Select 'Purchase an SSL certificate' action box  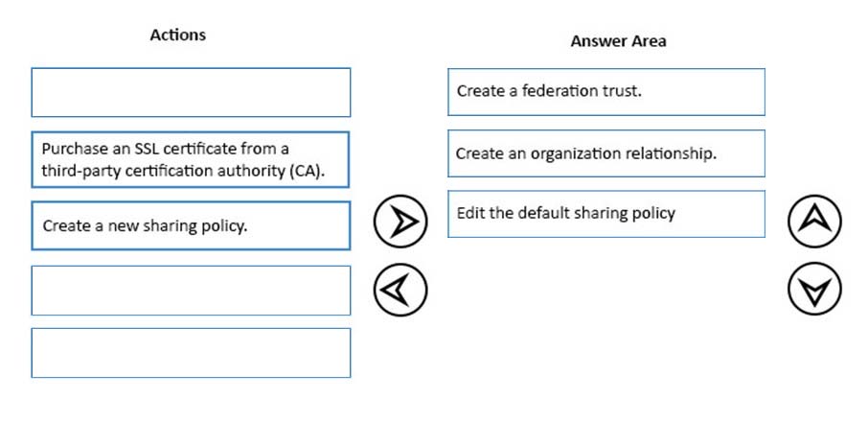click(191, 159)
